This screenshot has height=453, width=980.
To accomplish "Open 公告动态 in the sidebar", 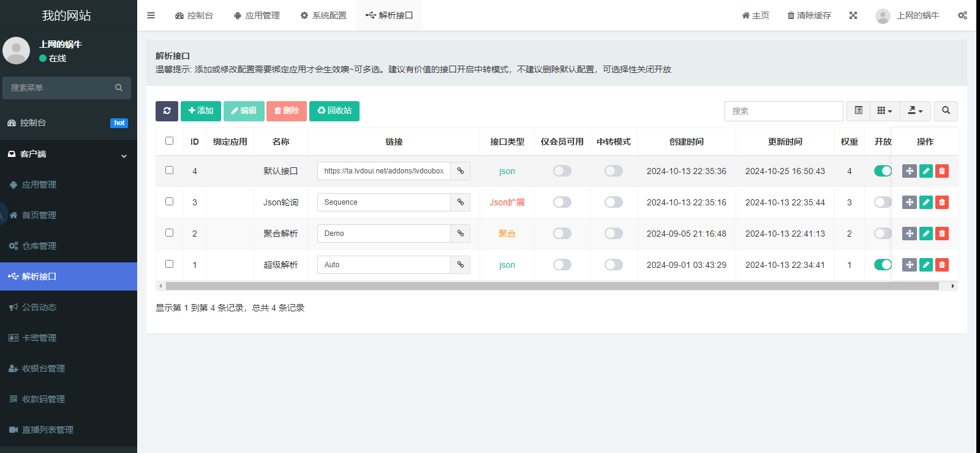I will [x=69, y=307].
